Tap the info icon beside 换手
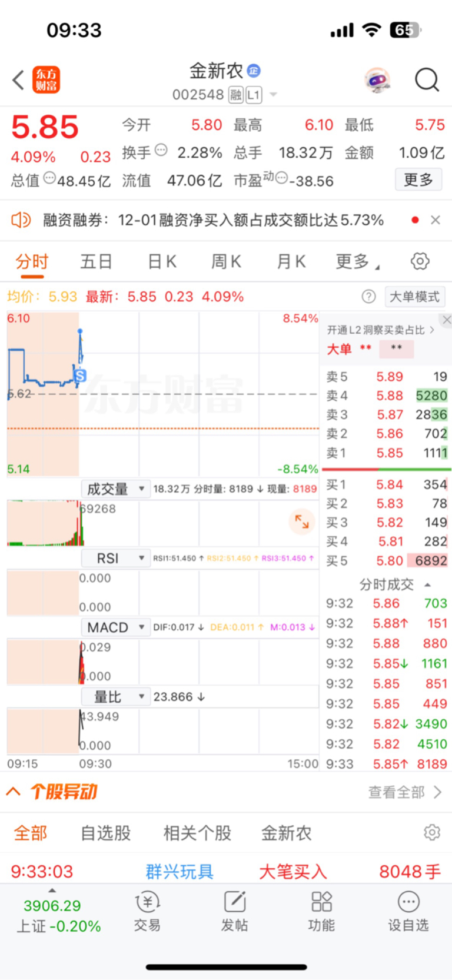 [x=161, y=150]
